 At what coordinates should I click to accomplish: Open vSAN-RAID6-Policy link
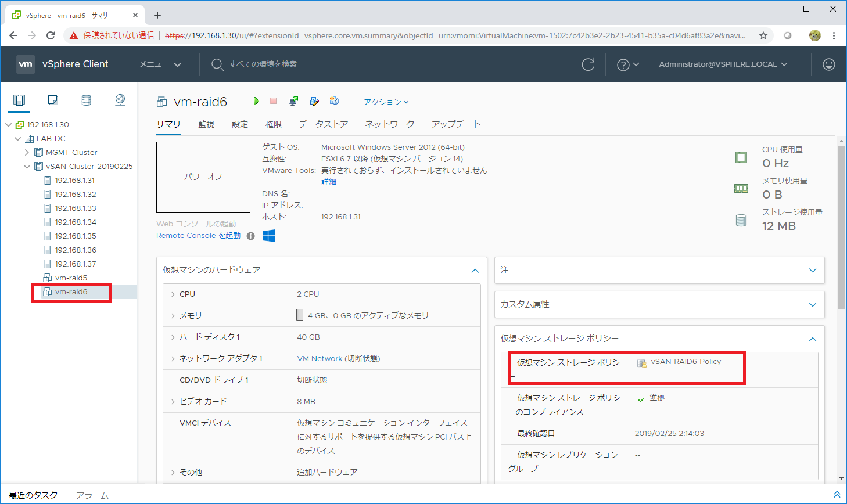coord(686,362)
